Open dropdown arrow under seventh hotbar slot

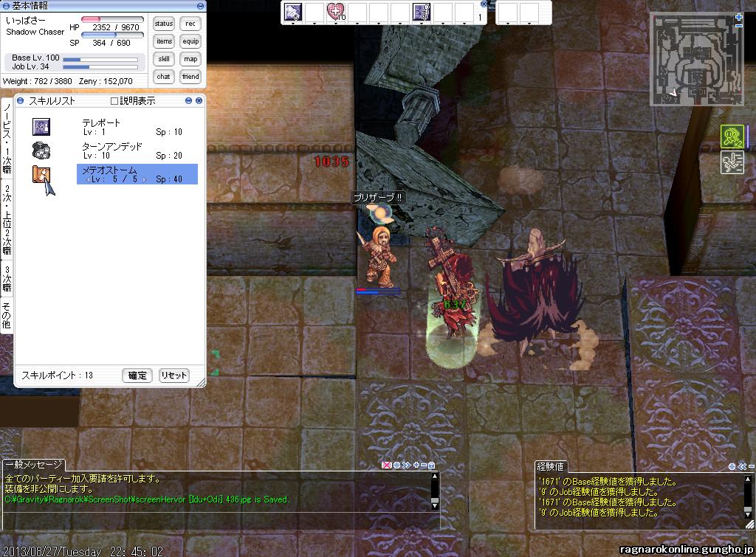click(x=422, y=23)
